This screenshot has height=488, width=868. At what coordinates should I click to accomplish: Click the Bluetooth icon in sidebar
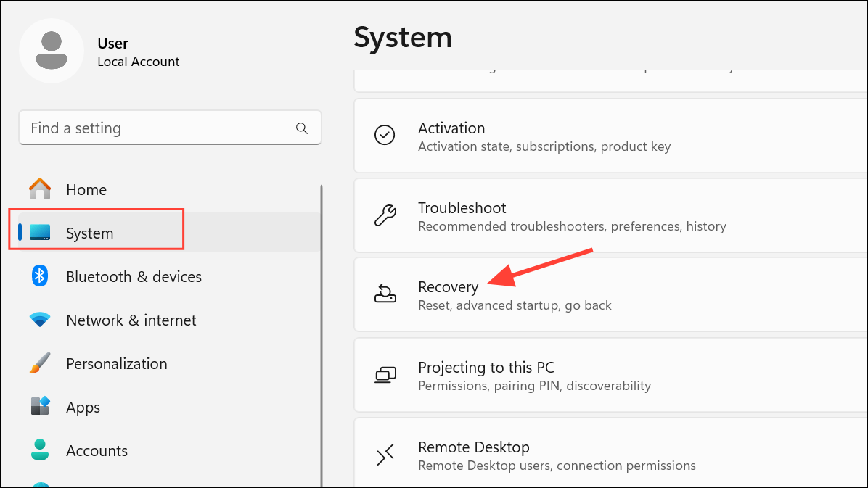40,276
